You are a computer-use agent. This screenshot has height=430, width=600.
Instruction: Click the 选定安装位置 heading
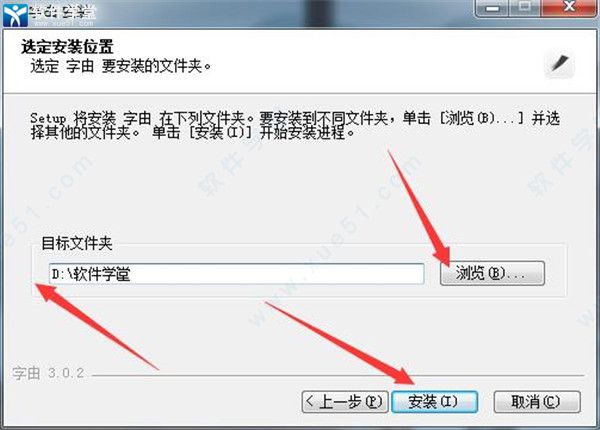(67, 47)
